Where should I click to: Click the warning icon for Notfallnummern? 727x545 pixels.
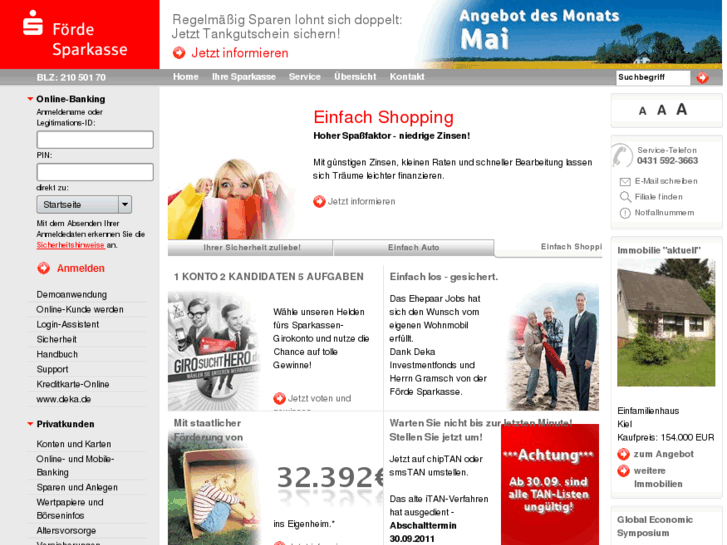(x=625, y=213)
